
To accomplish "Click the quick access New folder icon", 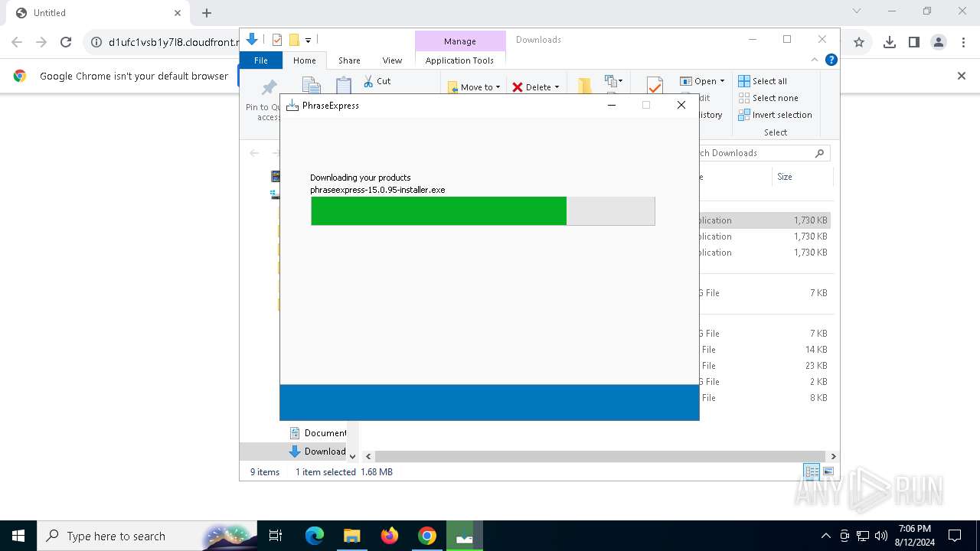I will point(294,40).
